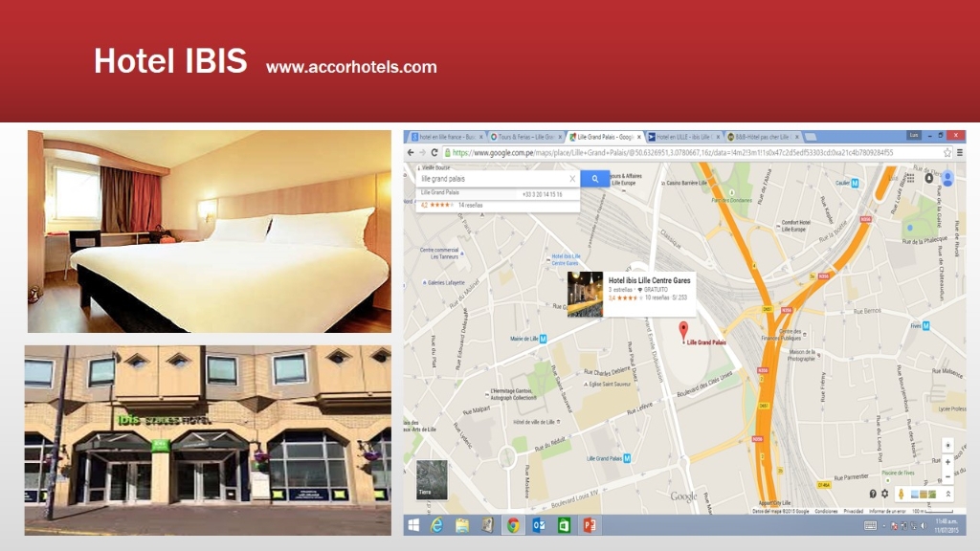The width and height of the screenshot is (980, 551).
Task: Open the touch keyboard in system tray
Action: click(x=870, y=526)
